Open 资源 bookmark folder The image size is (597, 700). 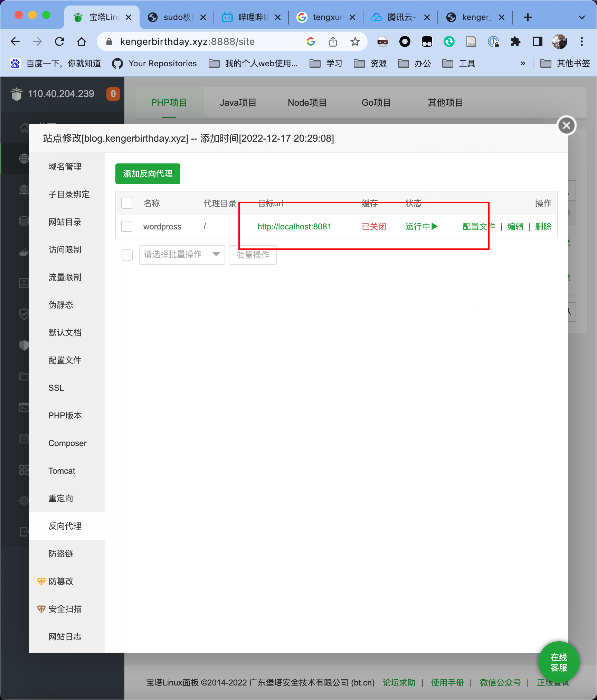[x=370, y=64]
